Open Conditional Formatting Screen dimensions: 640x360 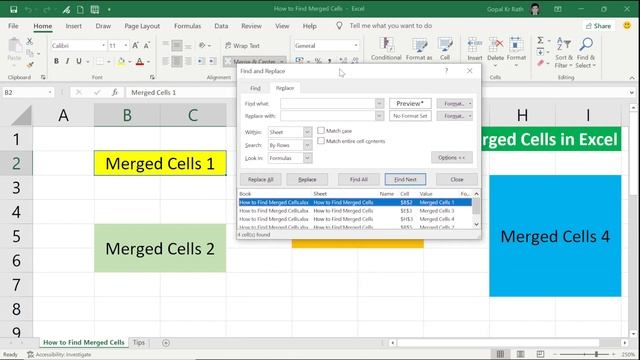tap(386, 49)
